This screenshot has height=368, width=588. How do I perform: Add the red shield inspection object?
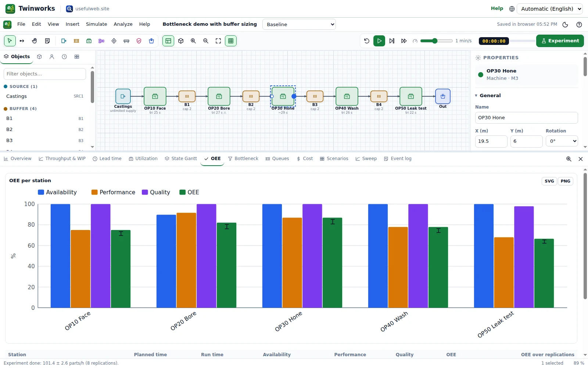point(139,41)
